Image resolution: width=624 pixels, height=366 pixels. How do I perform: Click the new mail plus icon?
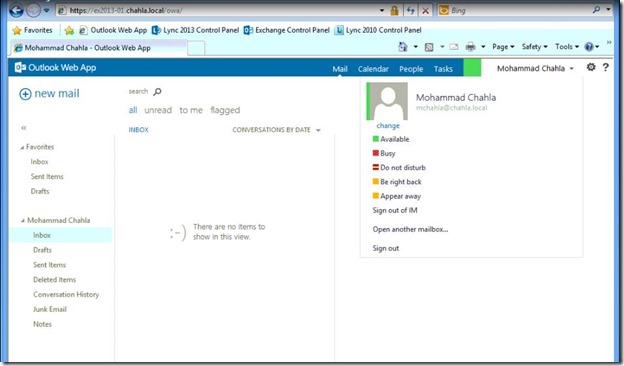25,94
